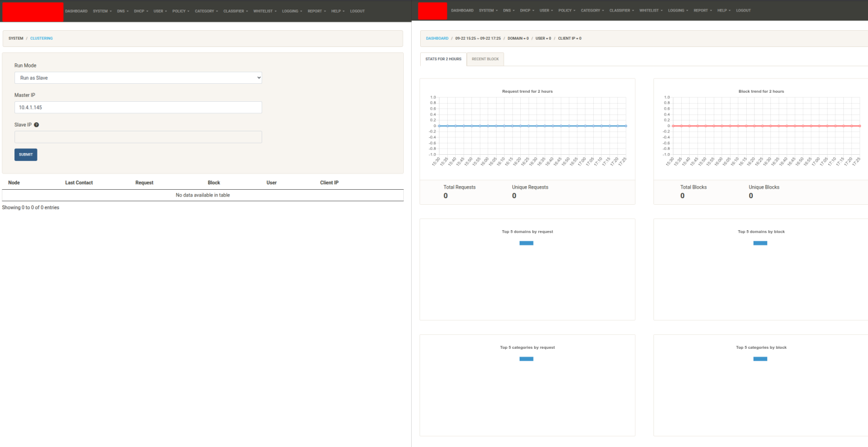The height and width of the screenshot is (447, 868).
Task: Sort table by Last Contact column
Action: 79,183
